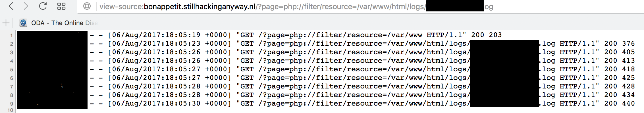Click the log line ending in 376
644x113 pixels.
tap(326, 43)
